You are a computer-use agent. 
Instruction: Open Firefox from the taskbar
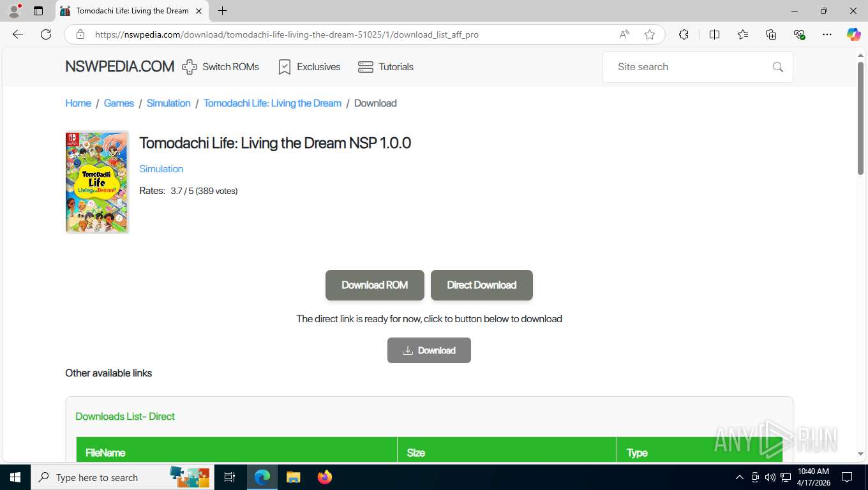(325, 477)
